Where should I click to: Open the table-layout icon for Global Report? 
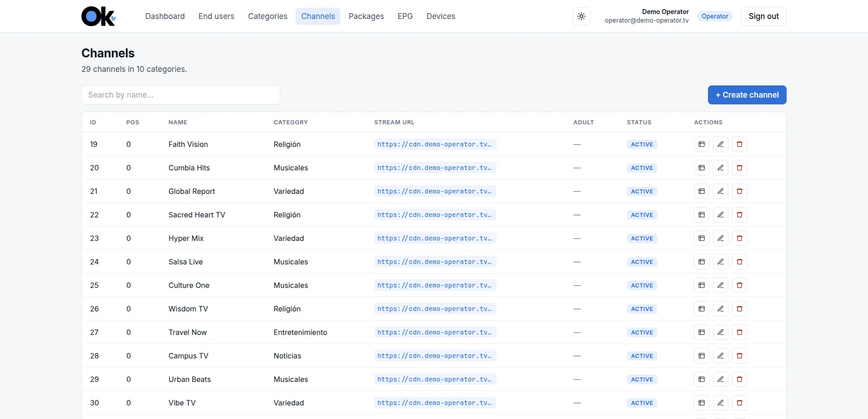702,191
